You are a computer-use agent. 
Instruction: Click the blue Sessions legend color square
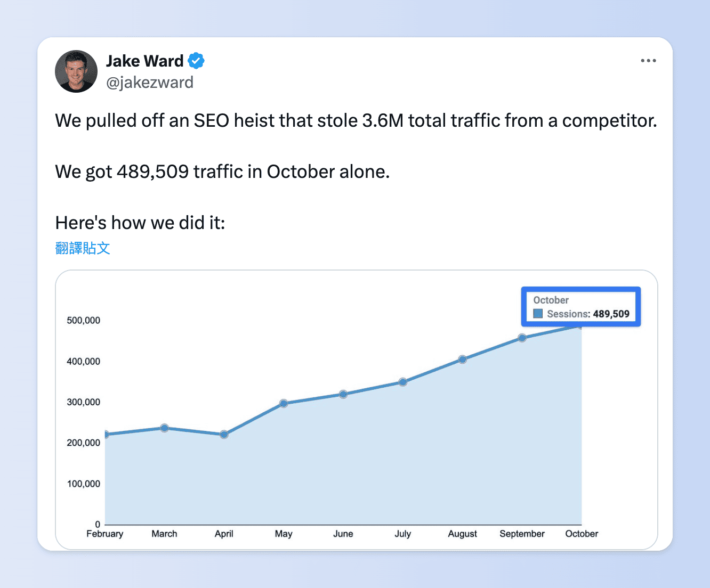click(x=538, y=314)
